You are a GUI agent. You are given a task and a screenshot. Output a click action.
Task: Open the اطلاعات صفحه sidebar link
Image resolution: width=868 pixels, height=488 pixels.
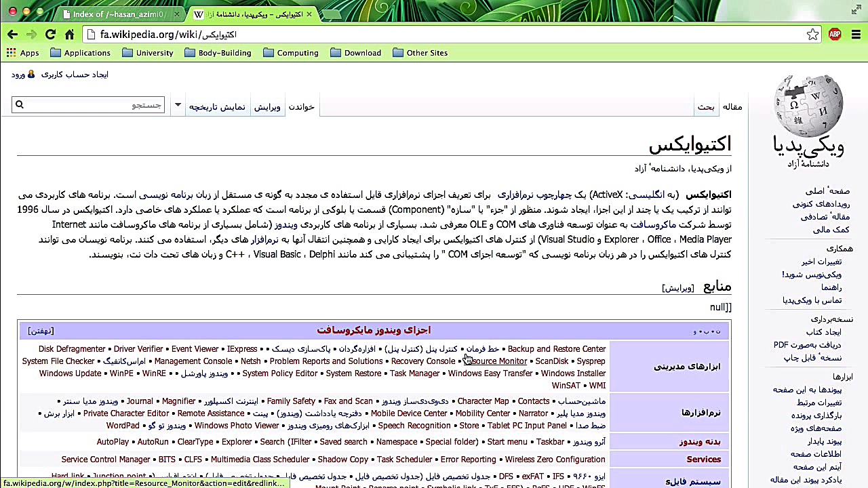(816, 454)
